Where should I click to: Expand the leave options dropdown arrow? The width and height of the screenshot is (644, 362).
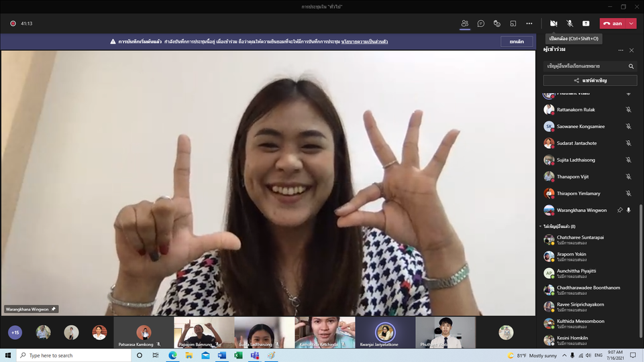click(631, 23)
